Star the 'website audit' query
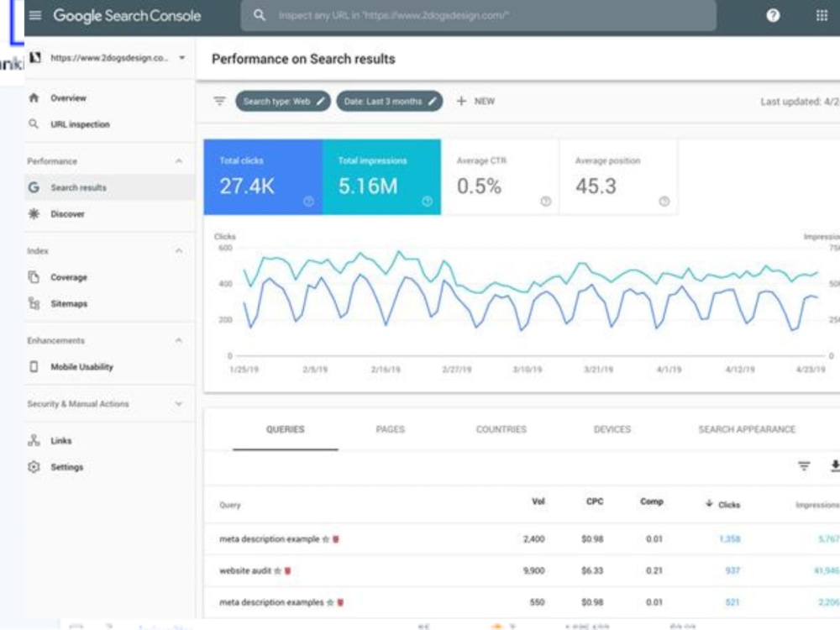 [277, 570]
